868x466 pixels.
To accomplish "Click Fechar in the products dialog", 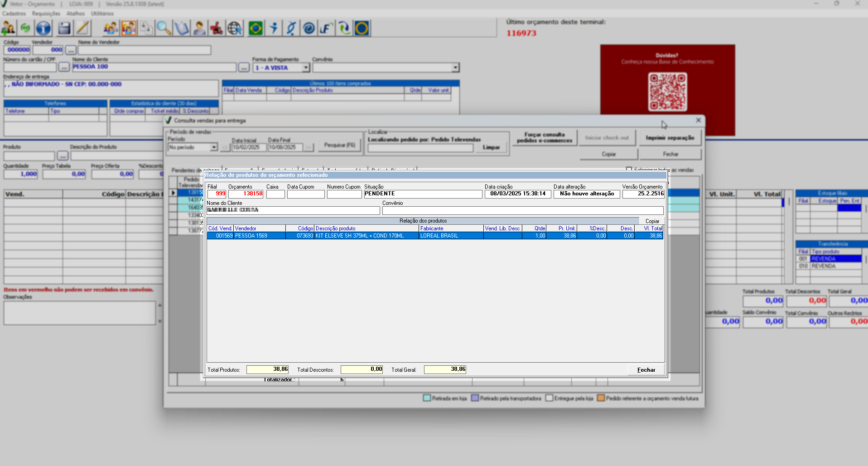I will (x=646, y=370).
